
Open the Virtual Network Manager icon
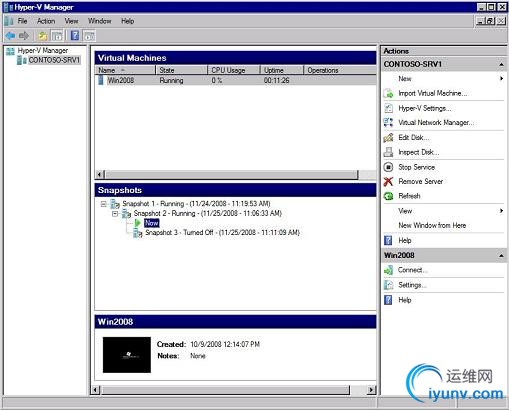(x=388, y=122)
